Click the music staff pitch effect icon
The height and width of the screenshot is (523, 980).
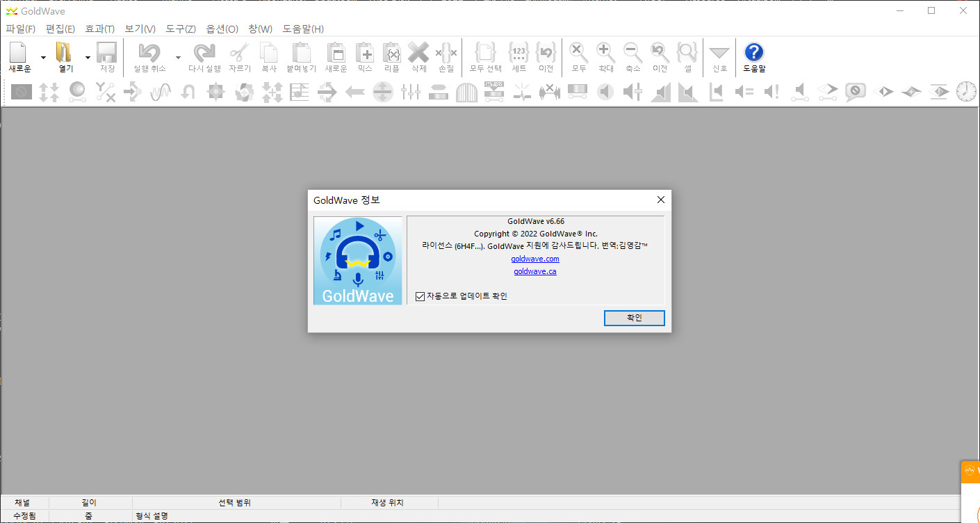point(300,91)
